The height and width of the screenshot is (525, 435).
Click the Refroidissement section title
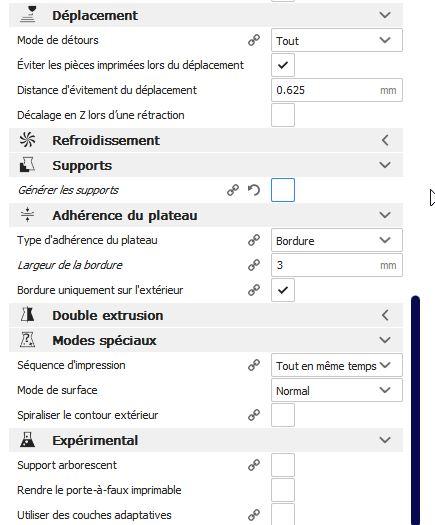106,140
